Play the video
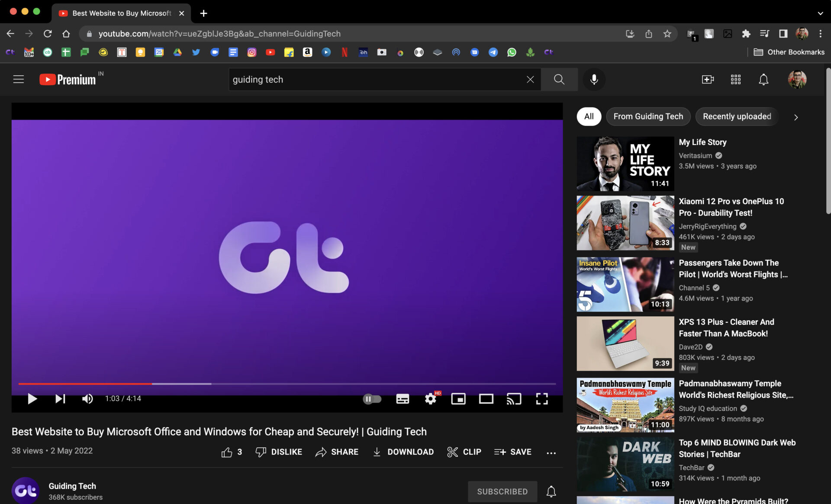 (32, 398)
